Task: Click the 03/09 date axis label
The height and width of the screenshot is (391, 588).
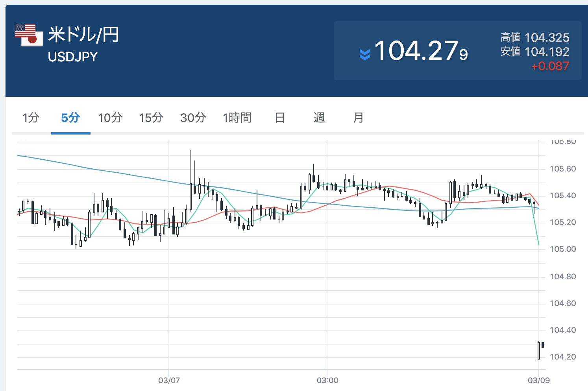Action: 539,380
